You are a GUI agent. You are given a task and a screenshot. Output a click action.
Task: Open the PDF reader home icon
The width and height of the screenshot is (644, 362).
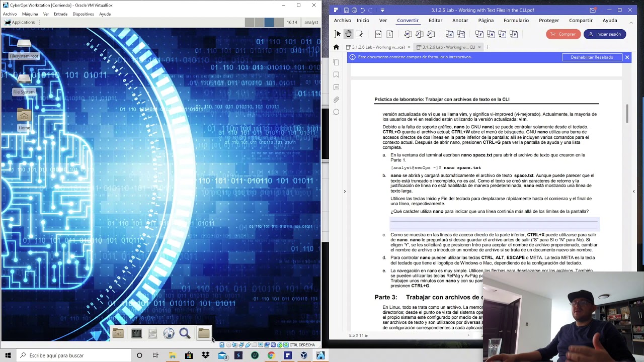(337, 47)
